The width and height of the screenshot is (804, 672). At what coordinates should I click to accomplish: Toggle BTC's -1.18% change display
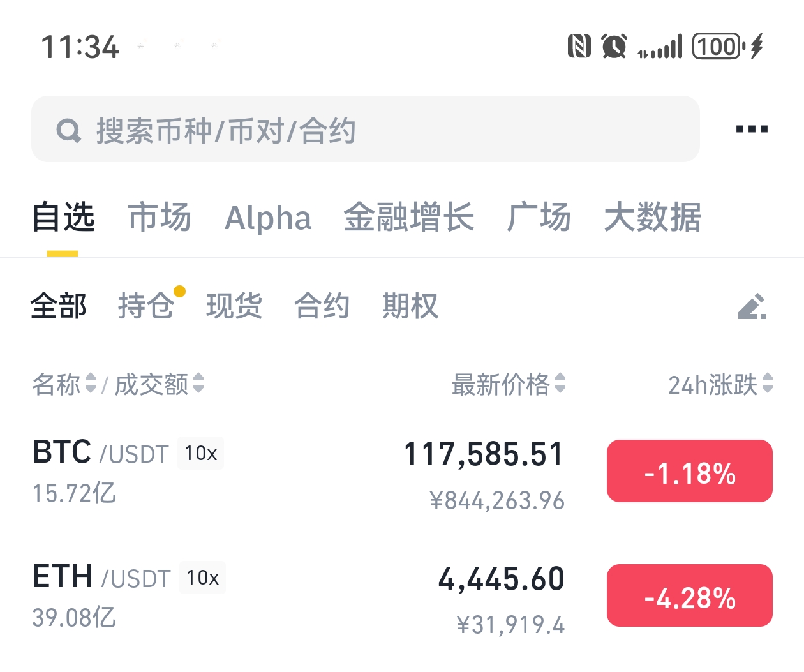click(689, 472)
